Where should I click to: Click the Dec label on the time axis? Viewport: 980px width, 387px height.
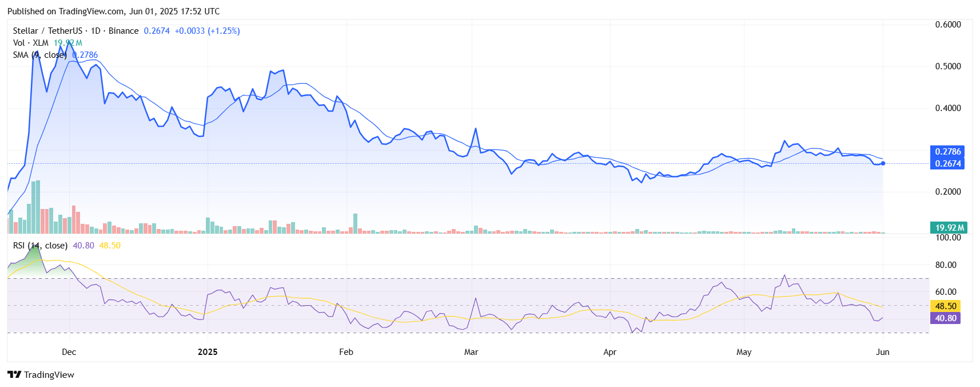click(69, 352)
